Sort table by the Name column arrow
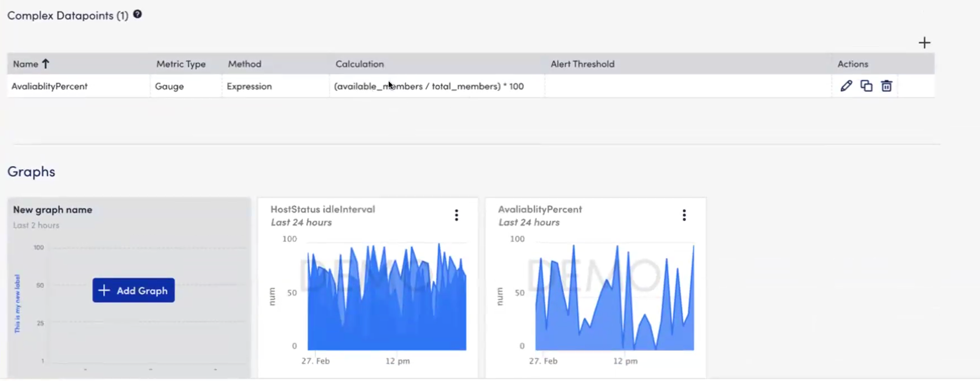The width and height of the screenshot is (980, 381). tap(45, 64)
